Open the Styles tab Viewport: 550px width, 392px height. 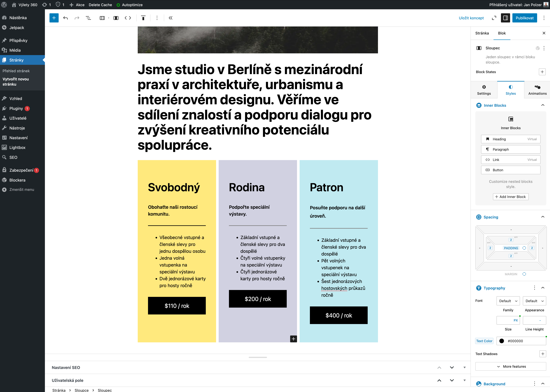[x=511, y=90]
